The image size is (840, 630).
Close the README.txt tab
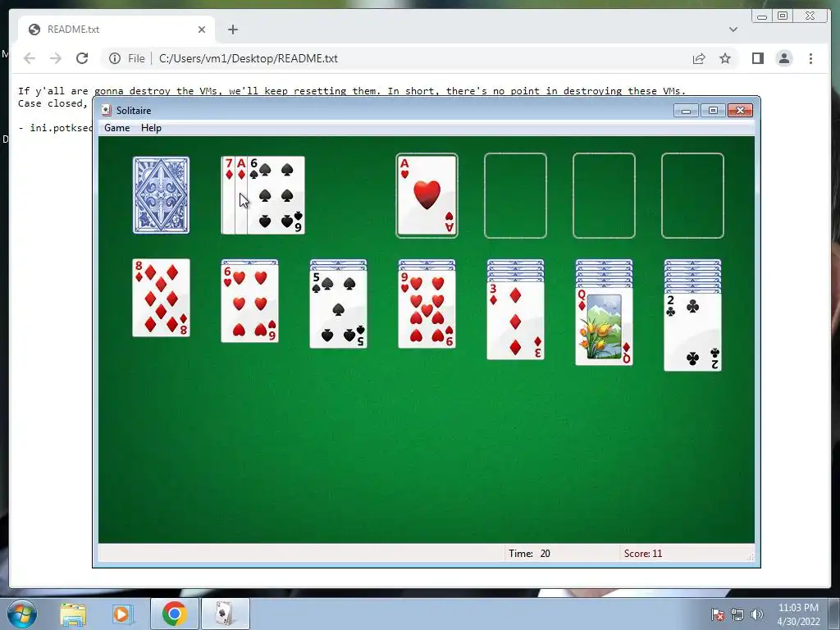click(202, 30)
